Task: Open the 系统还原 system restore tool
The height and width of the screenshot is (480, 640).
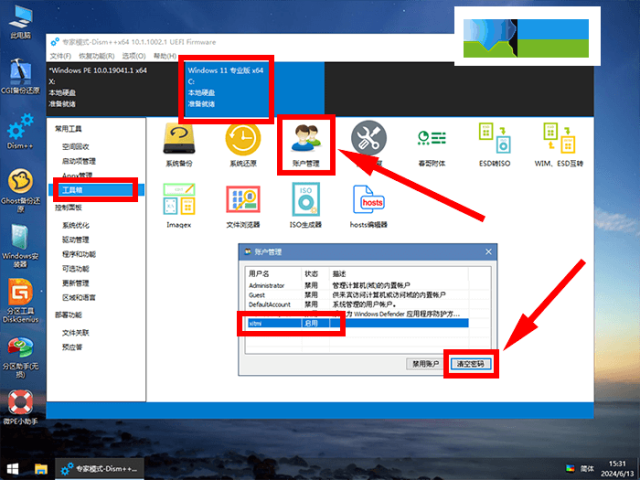Action: [243, 145]
